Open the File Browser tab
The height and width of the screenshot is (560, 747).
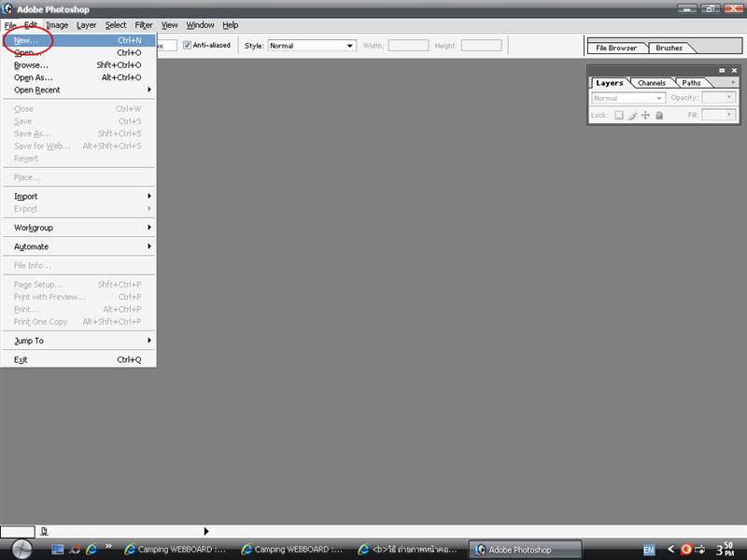coord(616,48)
